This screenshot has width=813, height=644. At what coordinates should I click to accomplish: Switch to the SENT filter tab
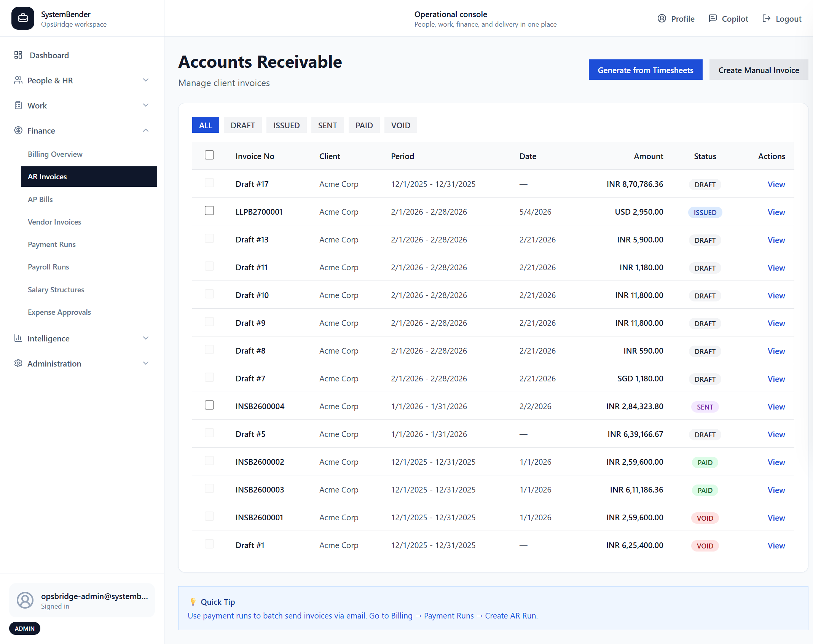328,125
